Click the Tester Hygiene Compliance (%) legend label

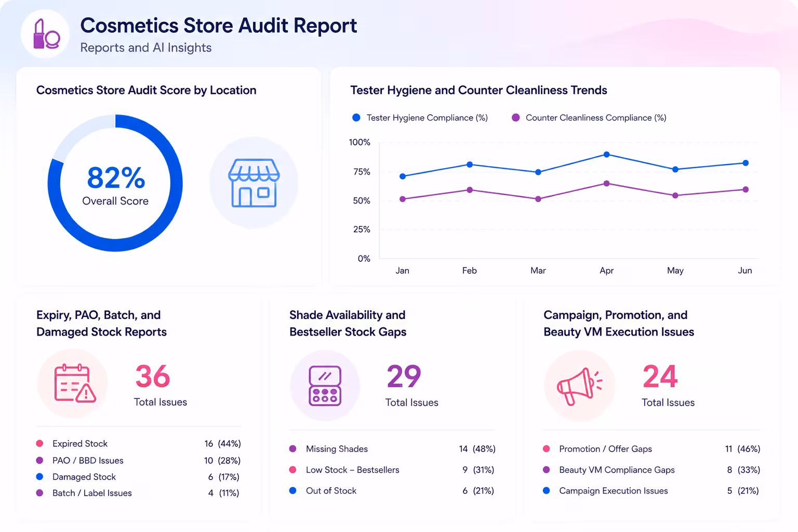coord(427,118)
